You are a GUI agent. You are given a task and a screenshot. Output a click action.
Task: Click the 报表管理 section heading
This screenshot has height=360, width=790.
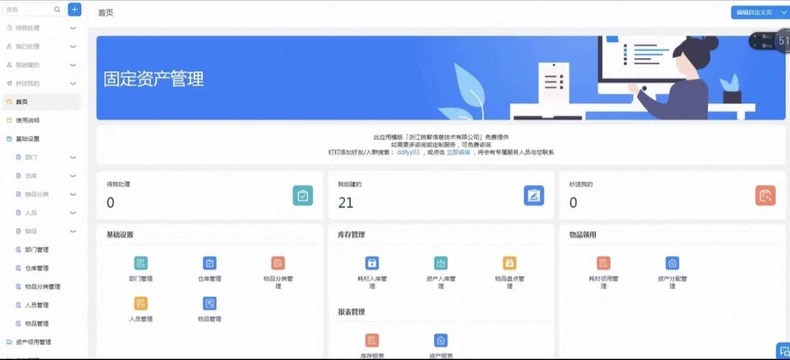(x=352, y=312)
